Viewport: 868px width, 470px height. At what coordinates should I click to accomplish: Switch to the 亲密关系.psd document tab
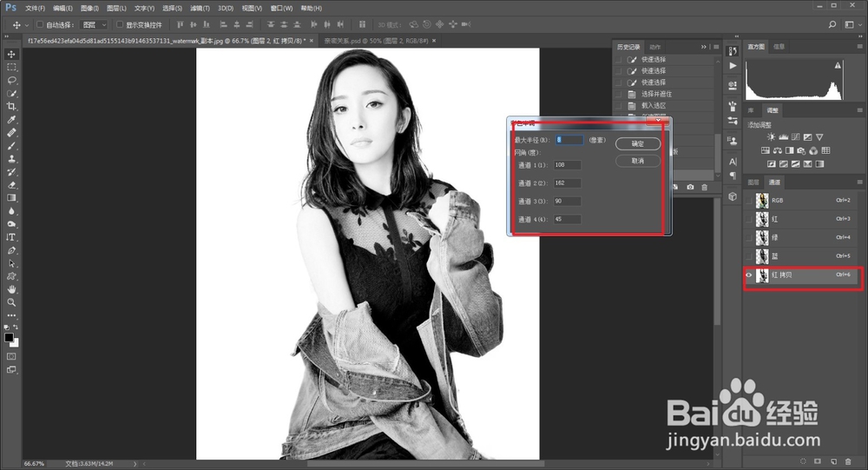pos(377,41)
